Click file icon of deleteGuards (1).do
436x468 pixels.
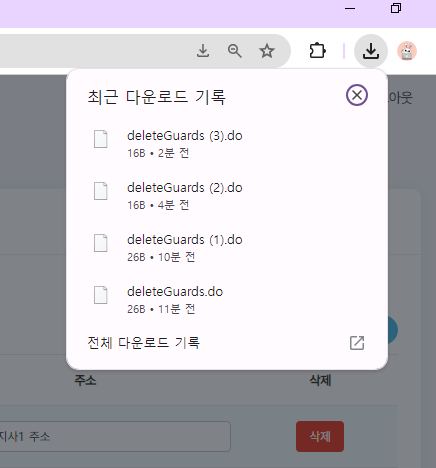click(100, 243)
